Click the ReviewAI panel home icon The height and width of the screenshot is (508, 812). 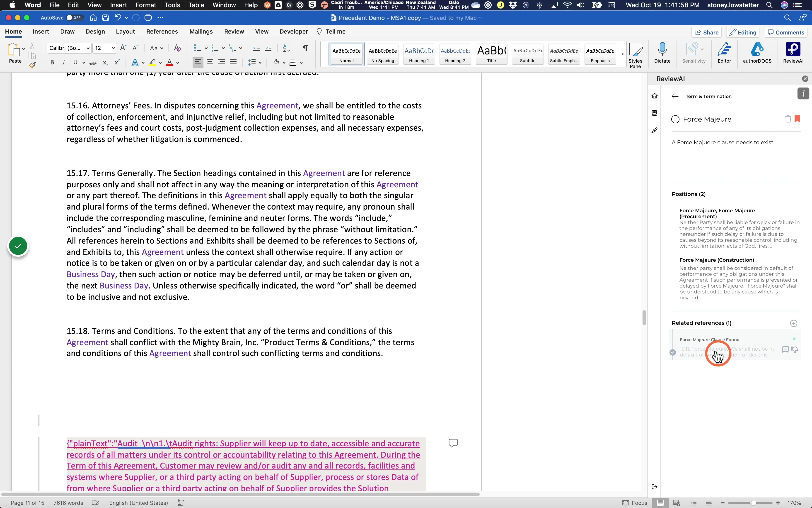click(654, 96)
